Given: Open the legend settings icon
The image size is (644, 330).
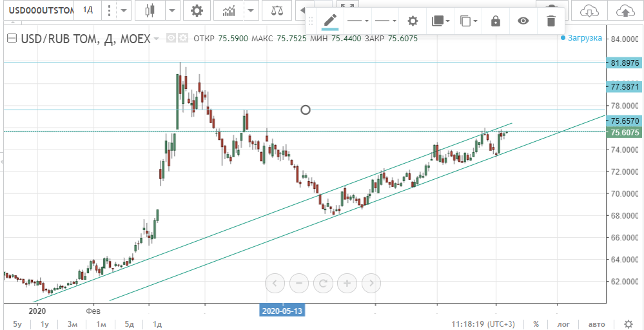Looking at the screenshot, I should coord(183,39).
